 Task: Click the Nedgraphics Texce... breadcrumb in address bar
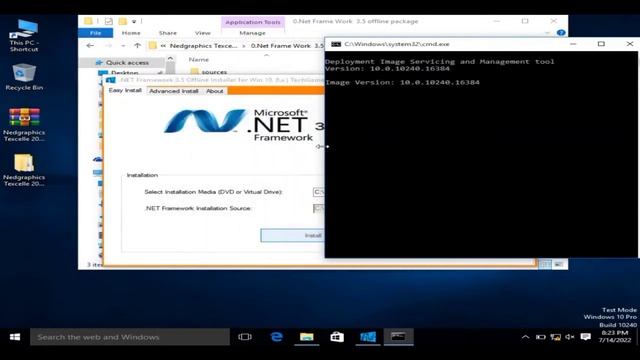point(203,46)
